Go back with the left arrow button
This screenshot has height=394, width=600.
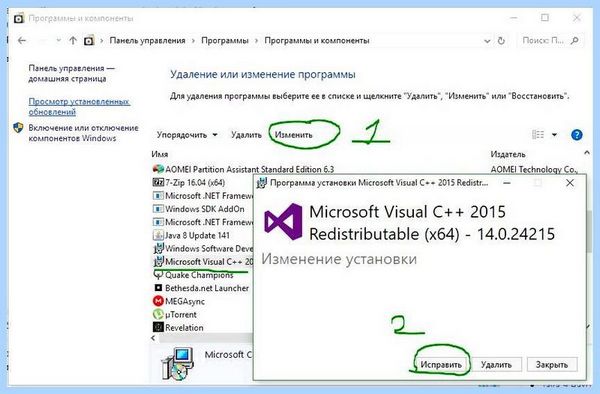pyautogui.click(x=22, y=40)
